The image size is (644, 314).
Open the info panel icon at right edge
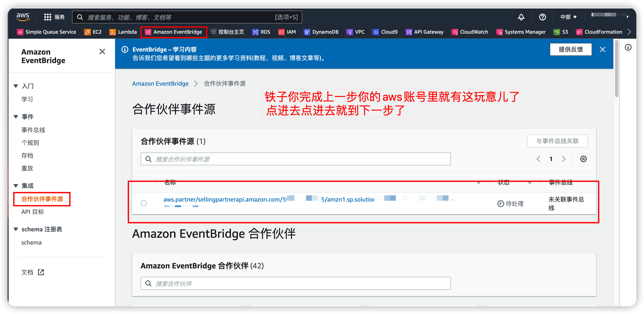628,48
